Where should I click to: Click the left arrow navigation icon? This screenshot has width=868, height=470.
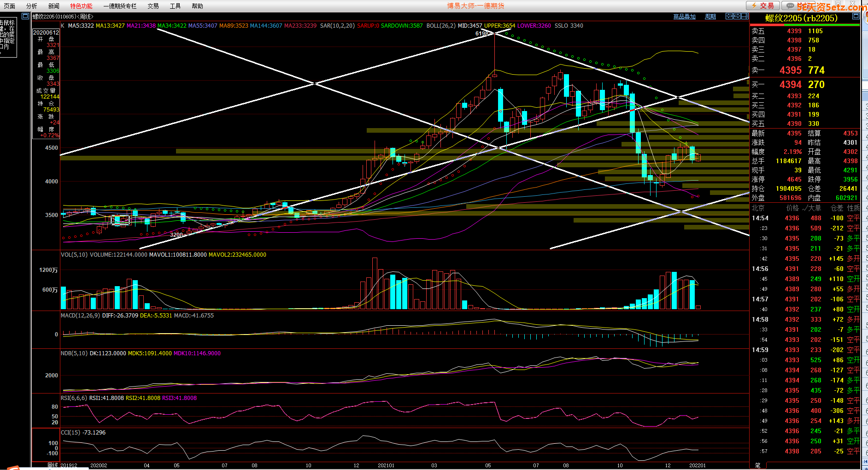729,16
